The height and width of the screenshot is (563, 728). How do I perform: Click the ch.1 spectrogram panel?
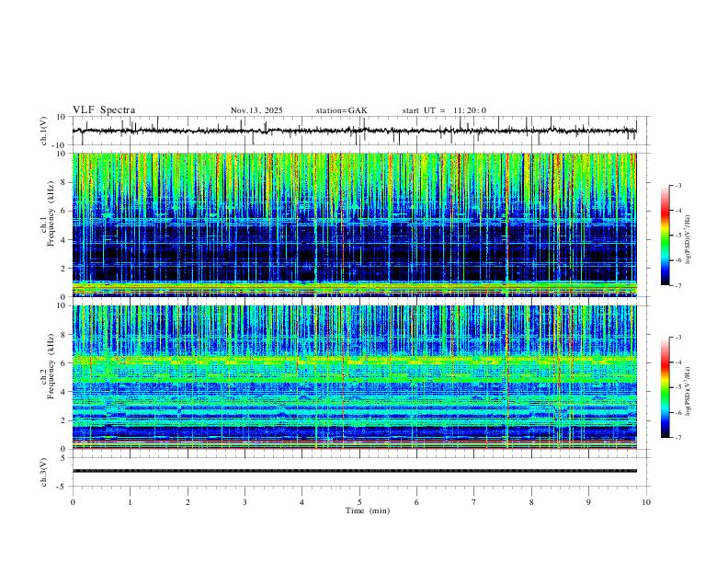(359, 224)
